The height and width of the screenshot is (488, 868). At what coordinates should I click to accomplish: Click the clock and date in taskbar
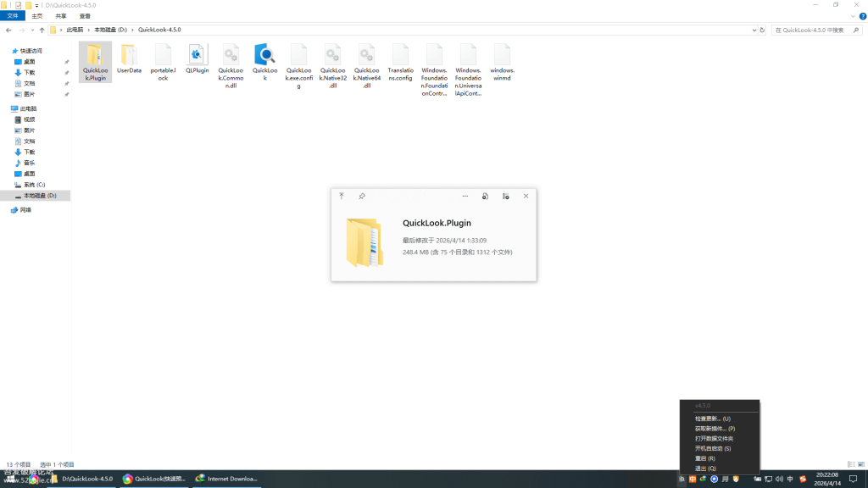click(827, 480)
